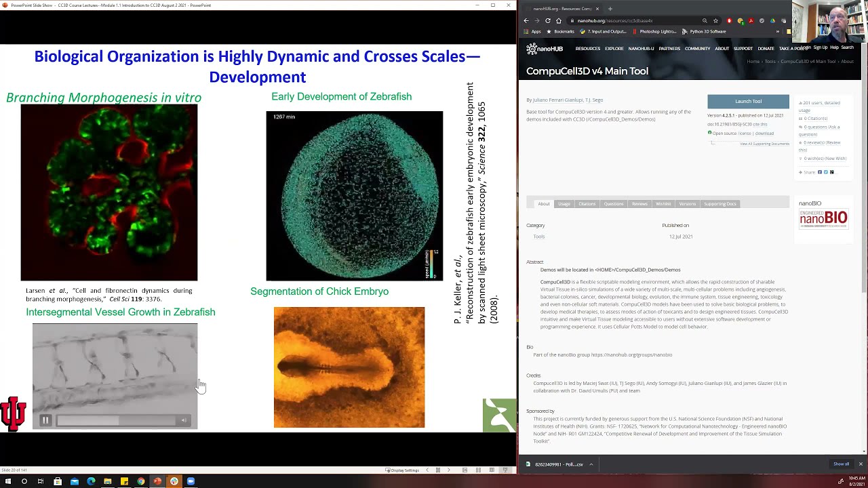This screenshot has height=488, width=868.
Task: Open the Reviews tab
Action: (639, 203)
